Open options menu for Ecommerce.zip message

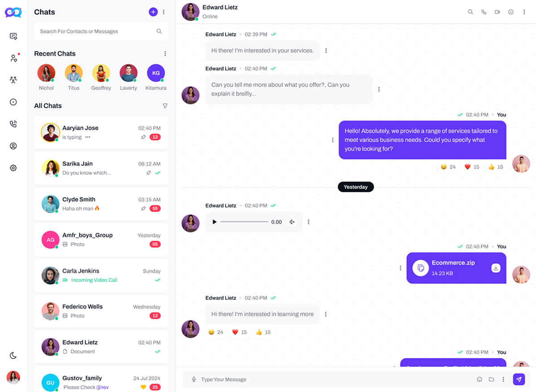[x=400, y=268]
